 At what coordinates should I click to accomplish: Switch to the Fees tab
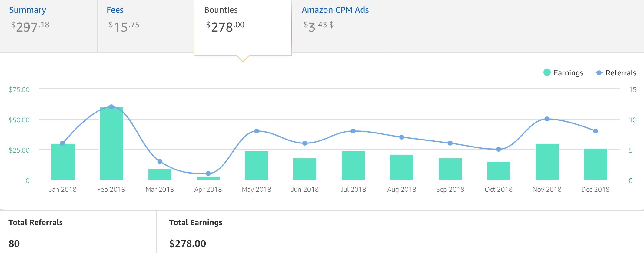(146, 26)
